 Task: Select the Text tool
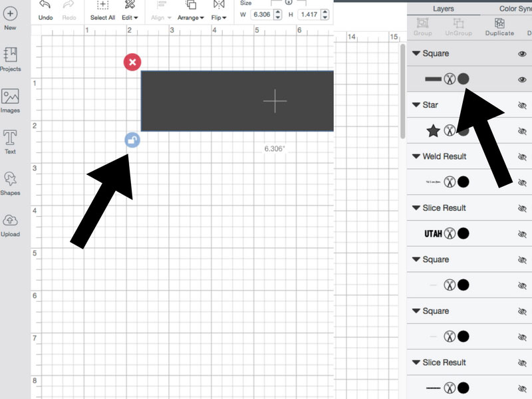[10, 142]
